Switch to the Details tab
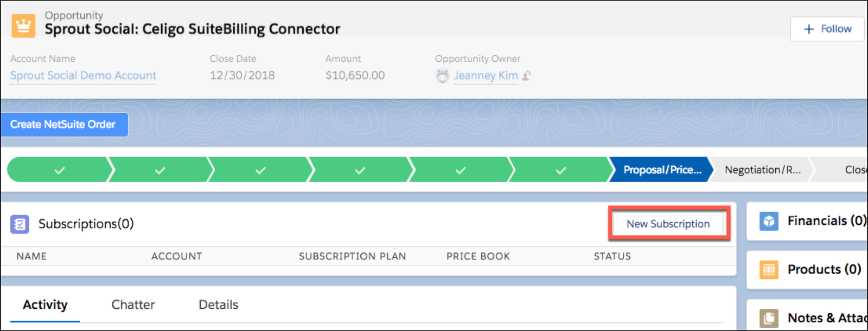 [x=218, y=304]
